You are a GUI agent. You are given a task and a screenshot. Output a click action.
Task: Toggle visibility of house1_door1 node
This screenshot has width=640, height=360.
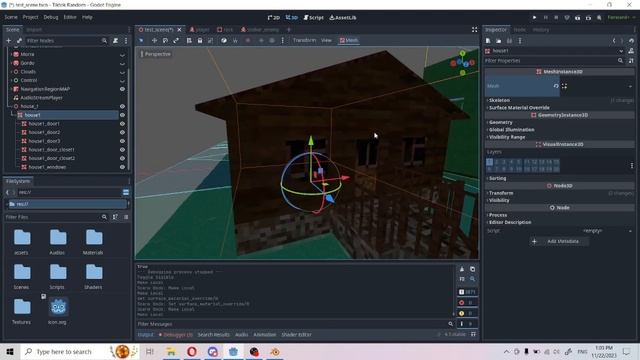(122, 124)
